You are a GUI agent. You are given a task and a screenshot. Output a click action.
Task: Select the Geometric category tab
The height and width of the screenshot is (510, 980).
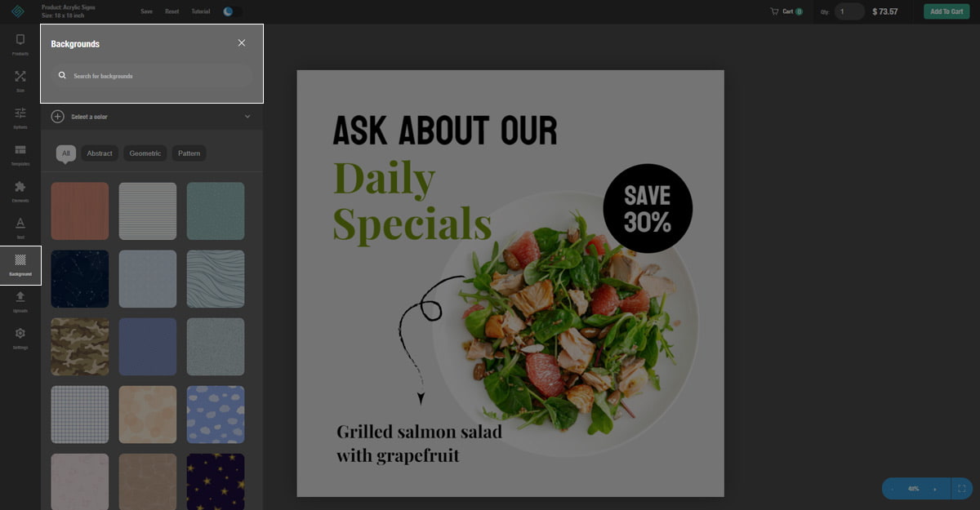click(145, 153)
